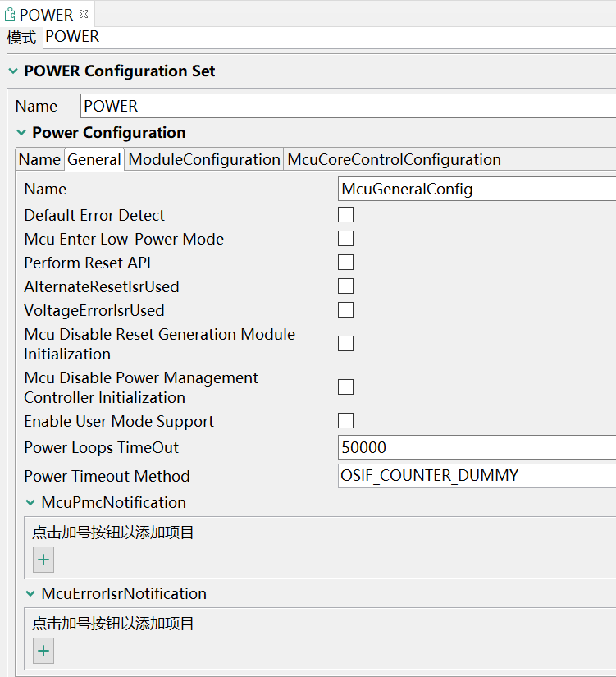
Task: Open the McuCoreControlConfiguration tab
Action: [394, 160]
